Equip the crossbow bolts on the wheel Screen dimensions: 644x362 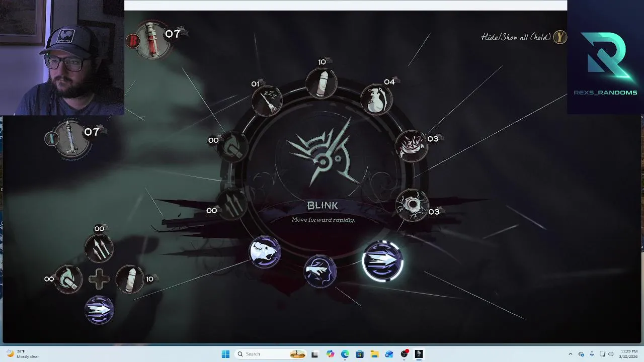[x=232, y=204]
